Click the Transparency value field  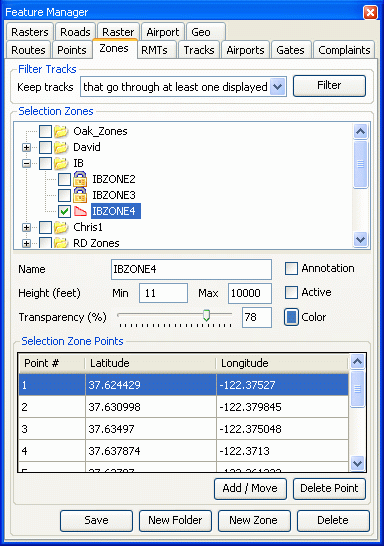pos(257,317)
